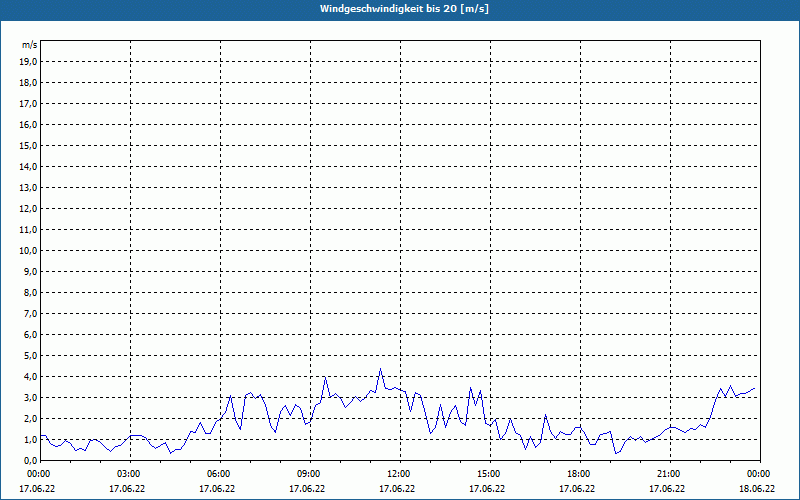Select the 15,0 y-axis label
Image resolution: width=800 pixels, height=500 pixels.
click(x=29, y=145)
